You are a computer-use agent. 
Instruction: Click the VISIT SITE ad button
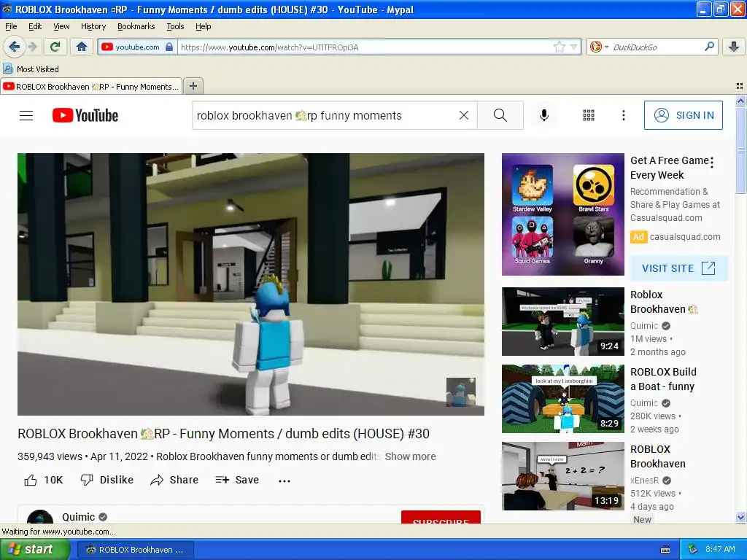[x=678, y=268]
